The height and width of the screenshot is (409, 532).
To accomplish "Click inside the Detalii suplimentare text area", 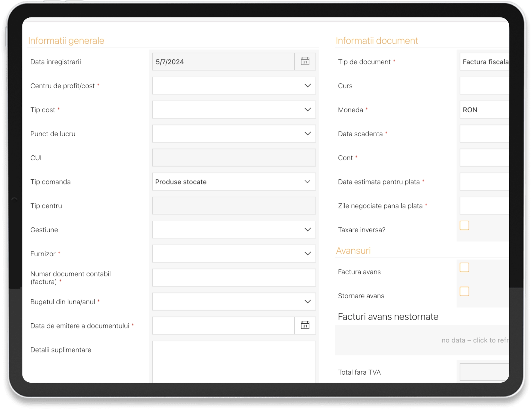I will tap(234, 361).
